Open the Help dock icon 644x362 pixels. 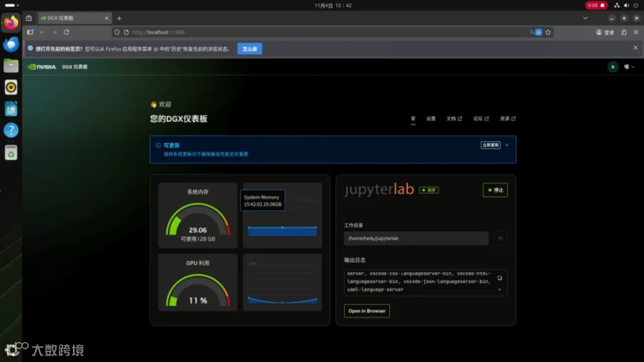point(11,130)
